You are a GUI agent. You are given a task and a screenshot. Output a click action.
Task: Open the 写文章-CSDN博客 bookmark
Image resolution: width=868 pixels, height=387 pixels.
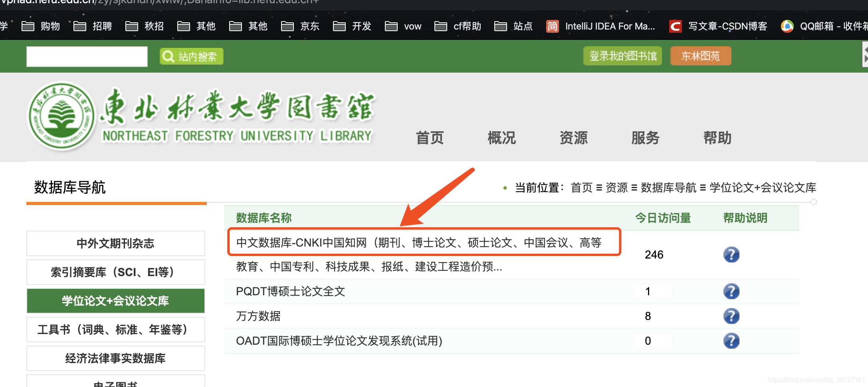718,26
